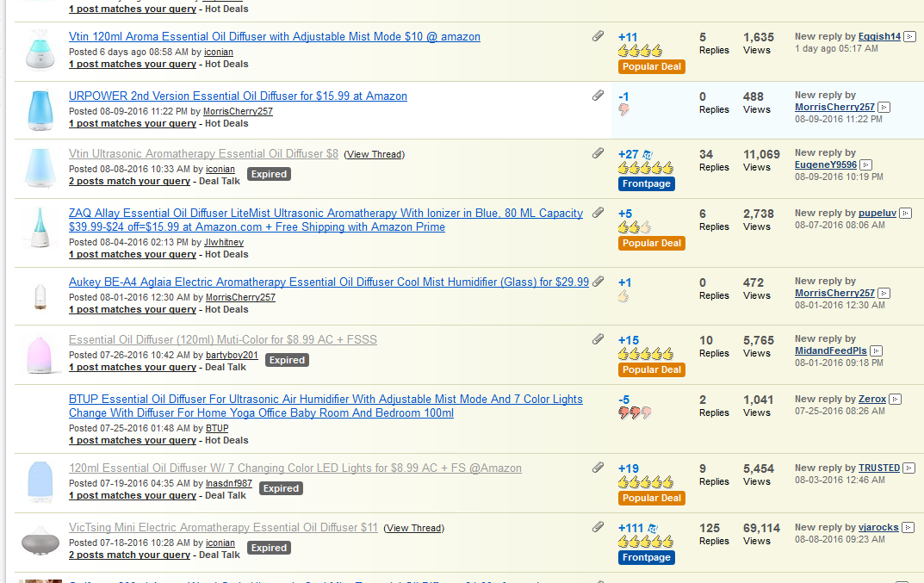Click '69,114 Views' on VicTsing thread
The height and width of the screenshot is (583, 924).
tap(761, 534)
